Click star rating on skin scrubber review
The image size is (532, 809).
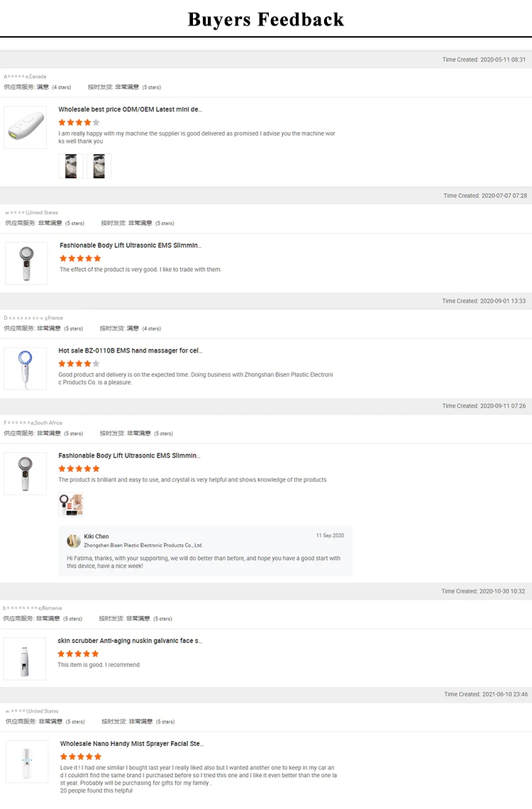(x=78, y=654)
